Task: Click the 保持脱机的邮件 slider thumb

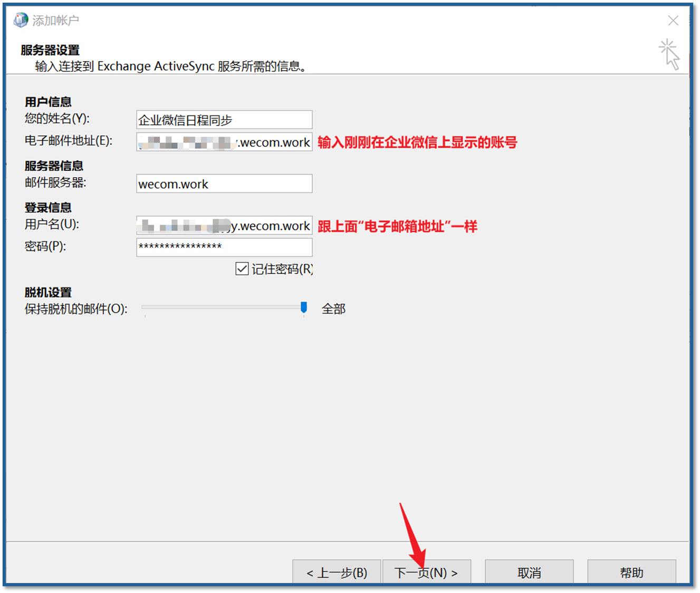Action: click(304, 307)
